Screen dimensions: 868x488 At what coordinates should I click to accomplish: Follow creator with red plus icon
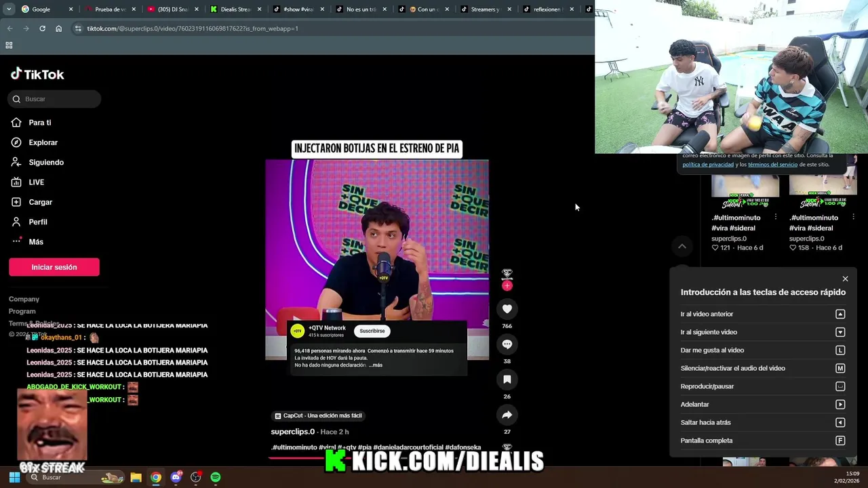507,285
